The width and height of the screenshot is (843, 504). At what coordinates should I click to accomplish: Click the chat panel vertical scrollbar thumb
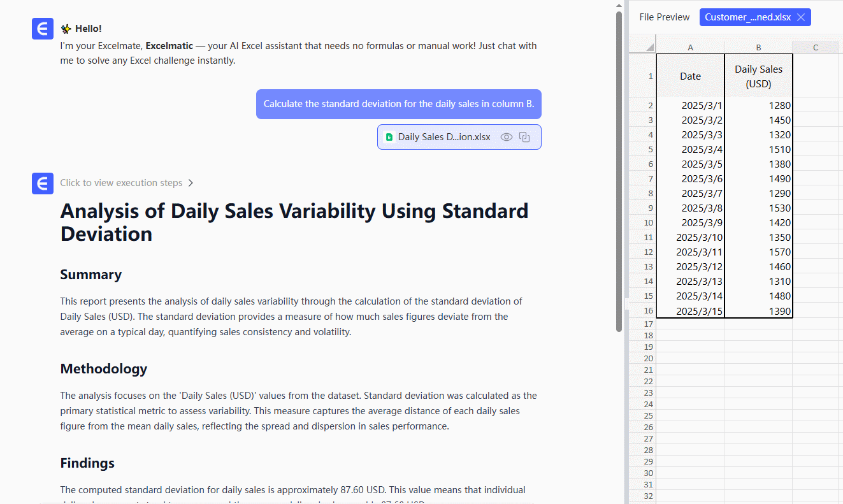[x=619, y=172]
